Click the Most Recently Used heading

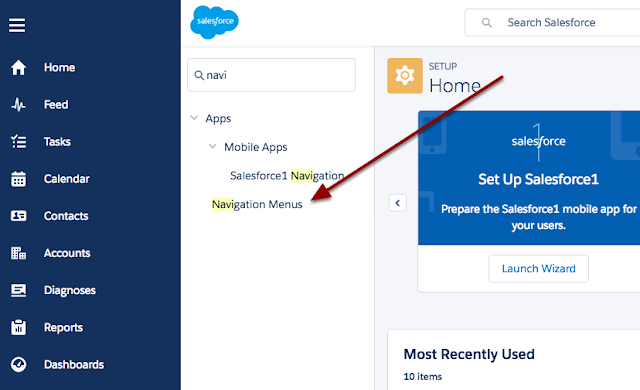click(469, 354)
